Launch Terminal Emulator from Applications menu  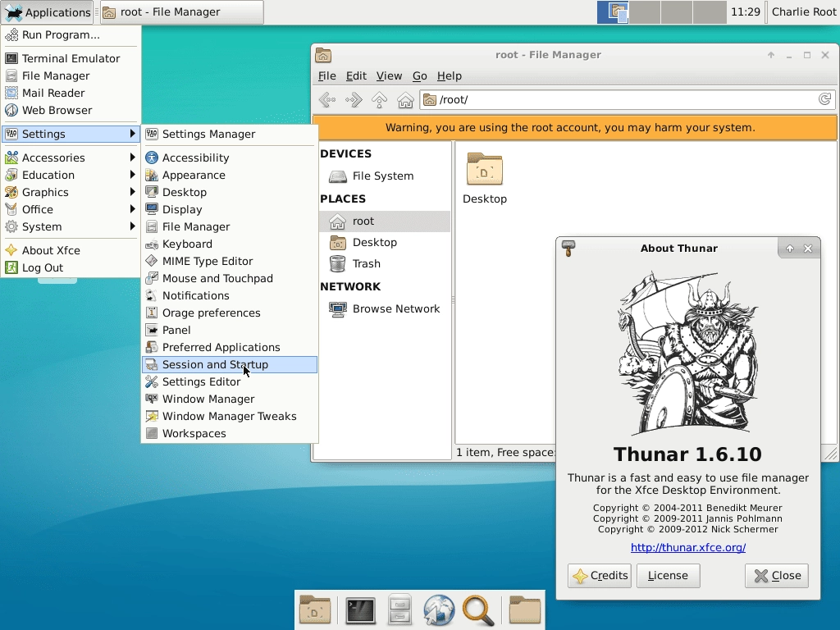click(71, 59)
